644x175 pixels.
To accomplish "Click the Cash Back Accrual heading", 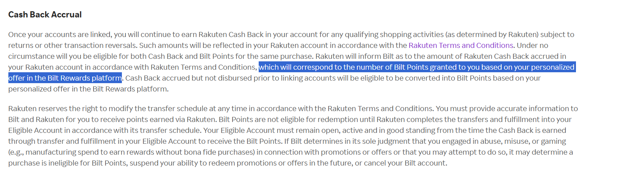I will (x=45, y=15).
